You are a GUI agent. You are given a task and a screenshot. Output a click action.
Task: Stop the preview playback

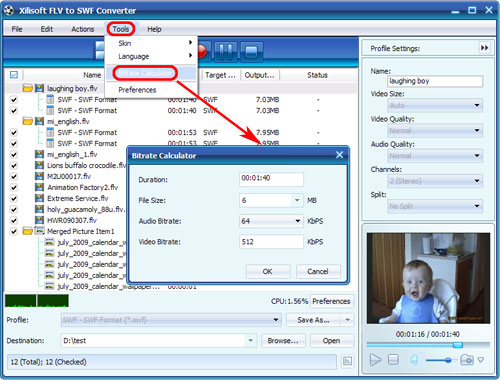click(x=393, y=359)
